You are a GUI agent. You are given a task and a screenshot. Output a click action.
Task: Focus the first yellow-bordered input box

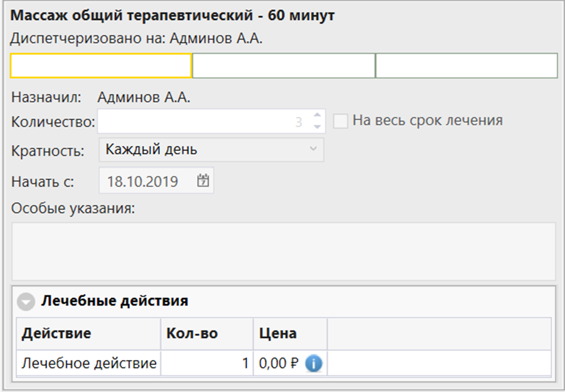point(101,66)
